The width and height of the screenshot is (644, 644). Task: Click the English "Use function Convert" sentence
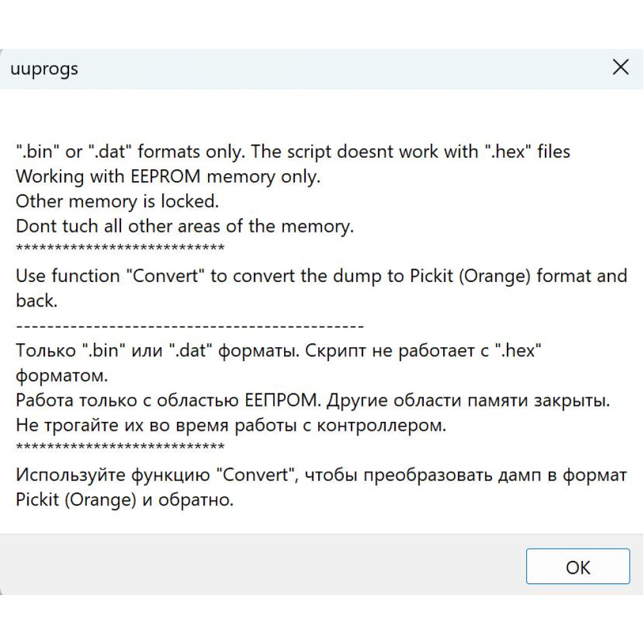[321, 276]
